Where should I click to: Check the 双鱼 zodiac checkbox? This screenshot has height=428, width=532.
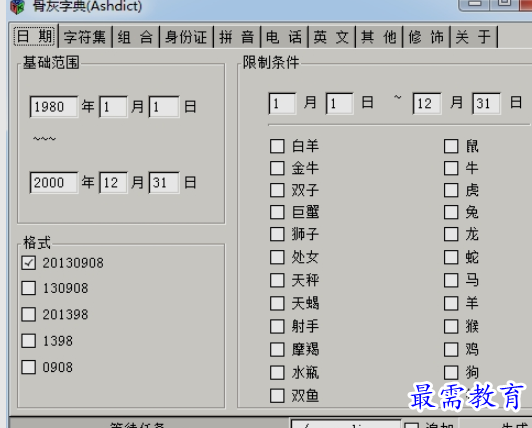(277, 395)
